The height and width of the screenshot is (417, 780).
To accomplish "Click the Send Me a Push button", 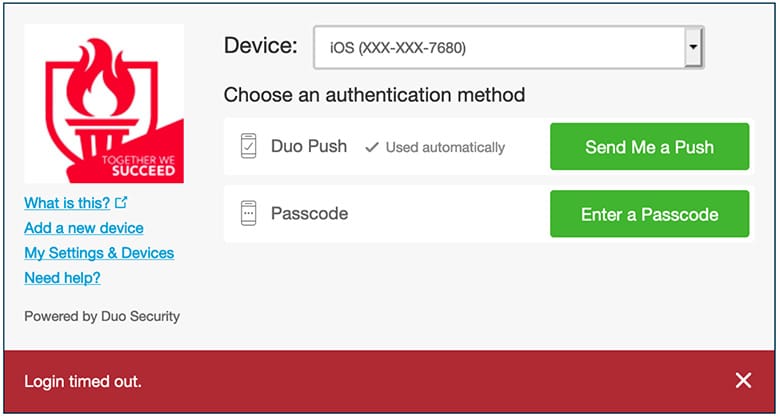I will tap(649, 147).
